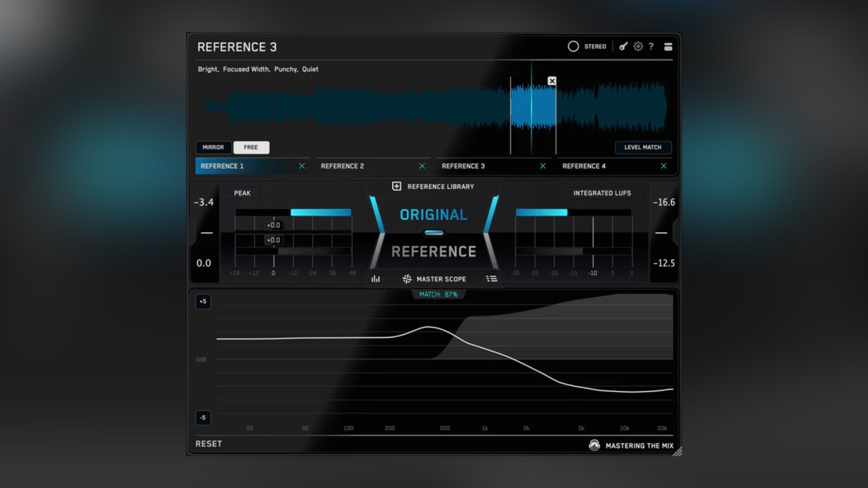
Task: Close the waveform loop selection X
Action: (x=552, y=81)
